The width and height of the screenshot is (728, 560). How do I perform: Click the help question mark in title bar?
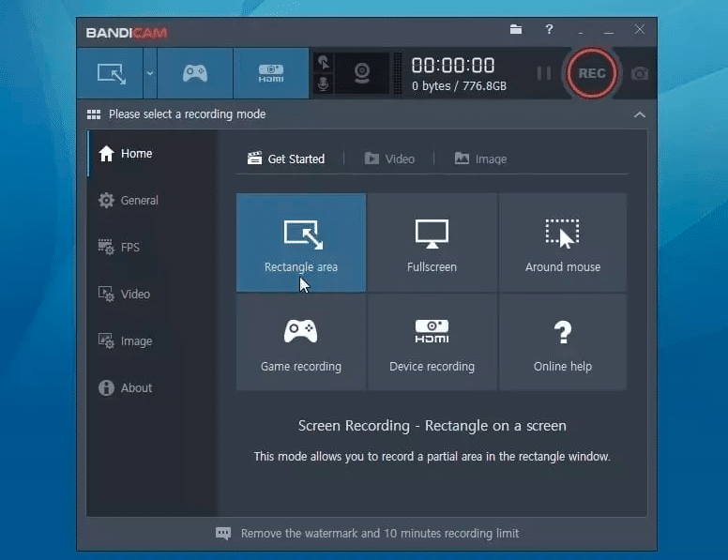pyautogui.click(x=549, y=29)
